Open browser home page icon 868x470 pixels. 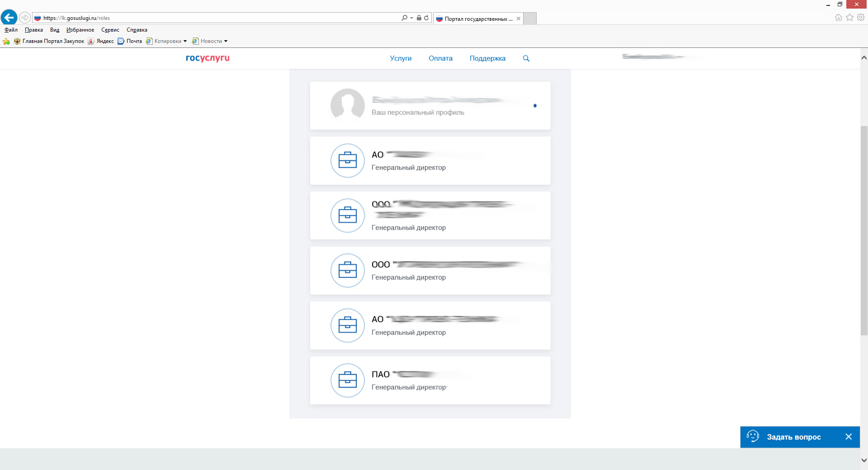point(838,18)
